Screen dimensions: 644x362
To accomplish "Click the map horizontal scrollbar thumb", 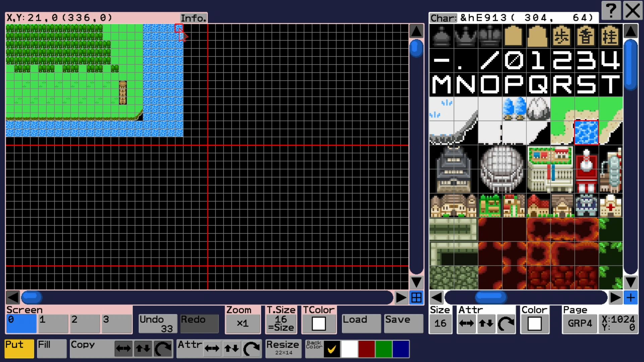I will click(x=32, y=297).
